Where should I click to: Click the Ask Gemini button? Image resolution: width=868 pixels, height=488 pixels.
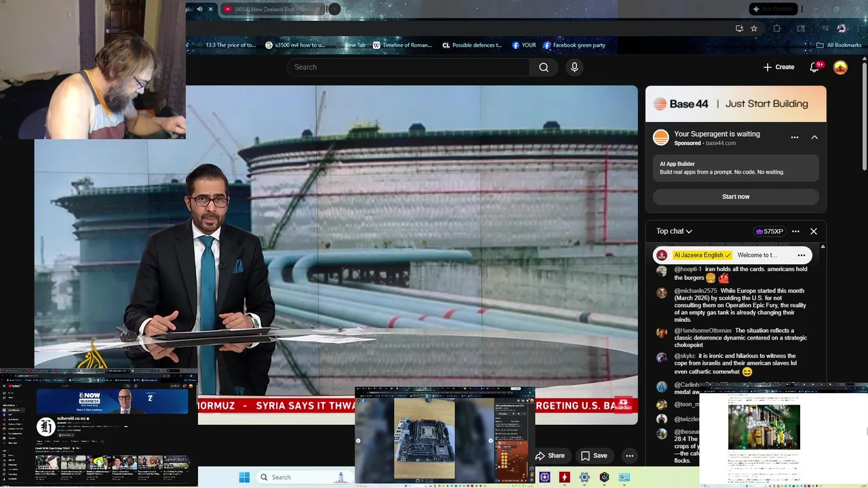click(773, 9)
